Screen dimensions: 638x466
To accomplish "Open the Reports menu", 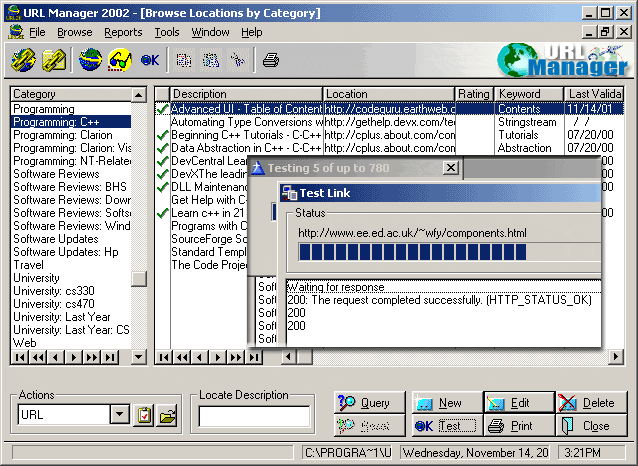I will (x=123, y=32).
